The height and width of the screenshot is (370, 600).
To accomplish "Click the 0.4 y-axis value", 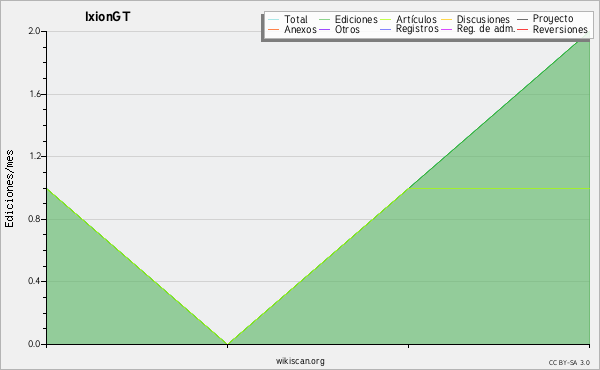I will click(x=34, y=281).
